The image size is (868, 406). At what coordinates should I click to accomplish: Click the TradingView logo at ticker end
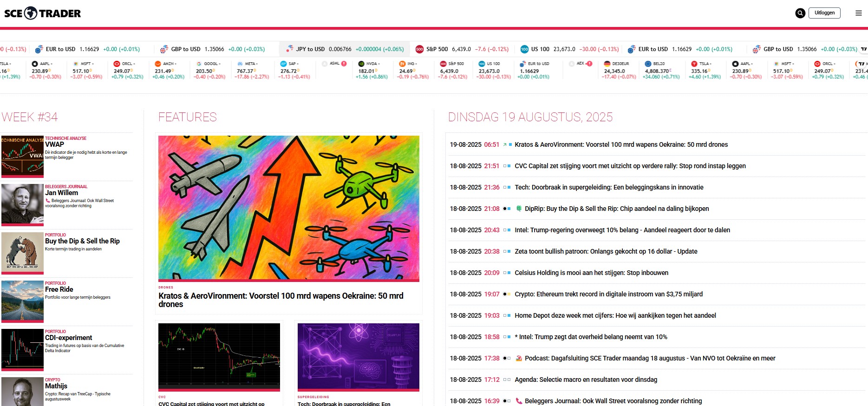pos(864,49)
